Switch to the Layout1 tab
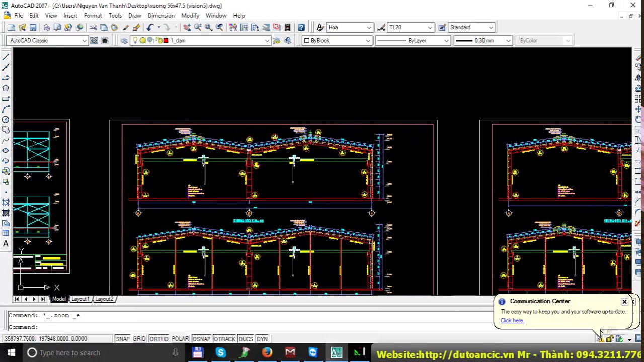The width and height of the screenshot is (644, 362). pos(79,299)
